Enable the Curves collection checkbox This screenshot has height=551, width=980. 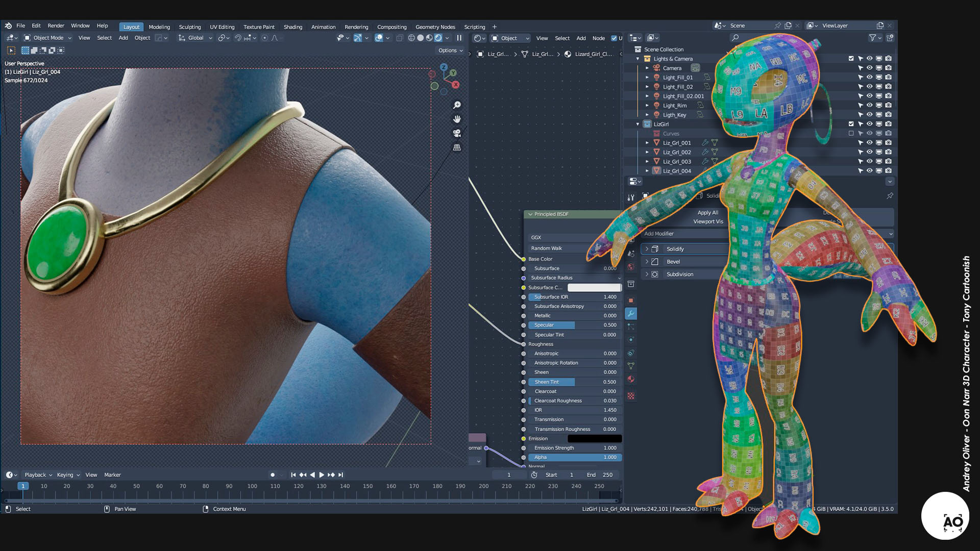tap(851, 134)
